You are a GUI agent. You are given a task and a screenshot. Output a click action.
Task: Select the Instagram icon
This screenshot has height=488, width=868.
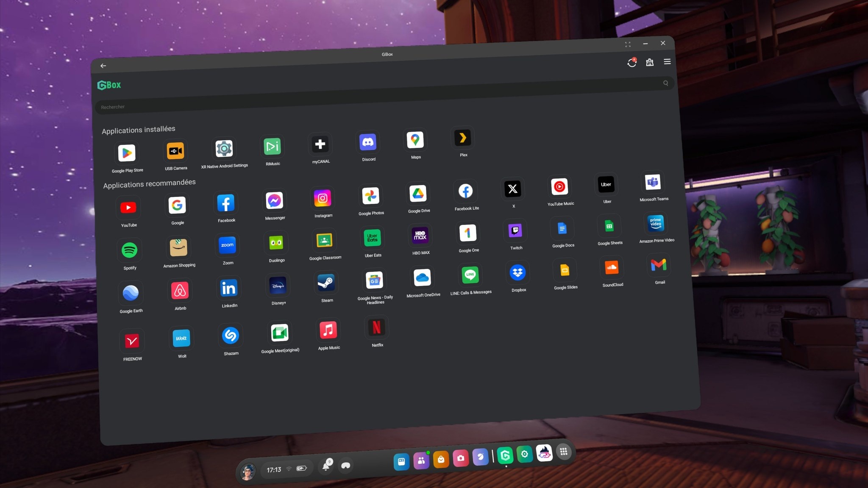click(323, 198)
